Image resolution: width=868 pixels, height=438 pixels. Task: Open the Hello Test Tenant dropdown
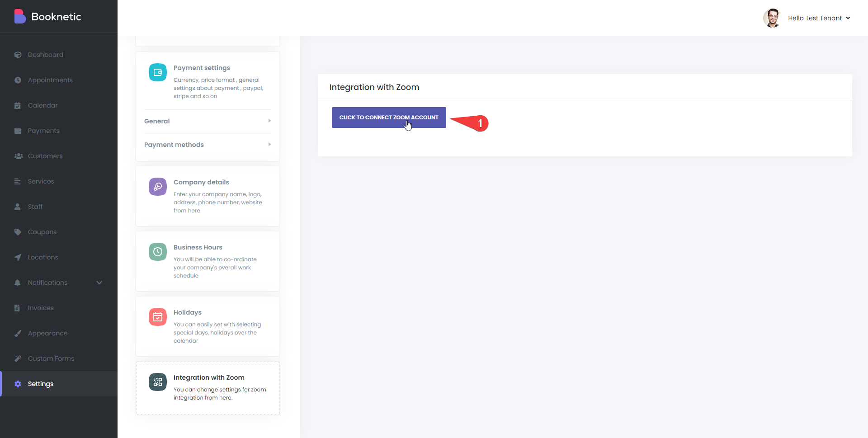(x=819, y=18)
